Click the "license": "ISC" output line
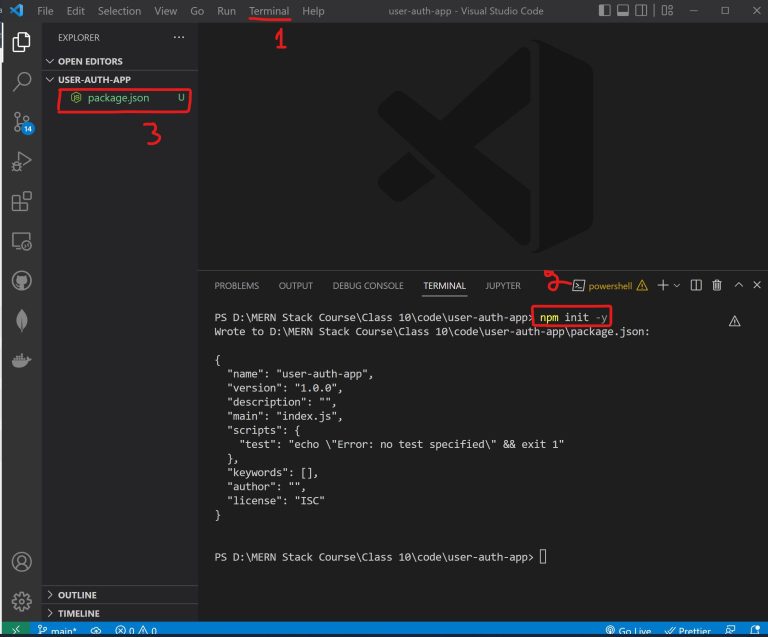 (276, 500)
